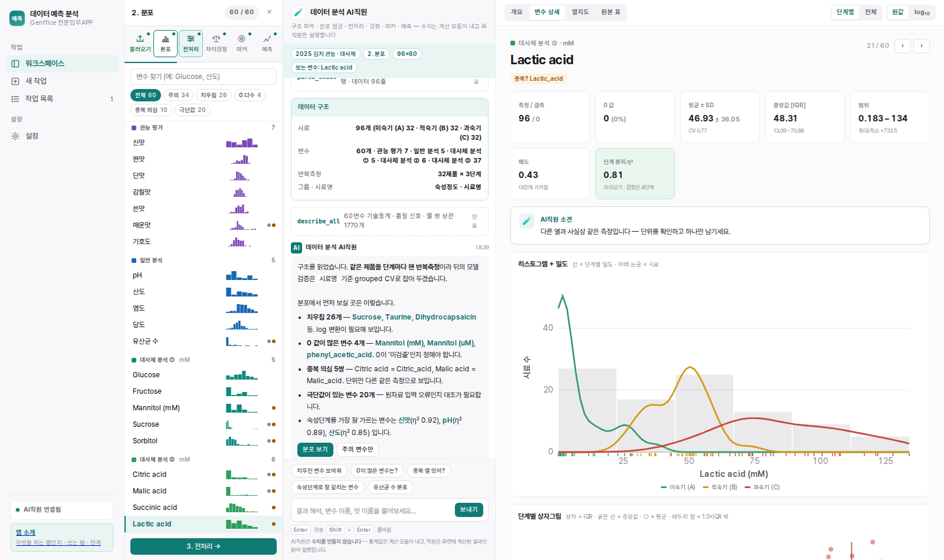Open the 앱 소개 link

pos(25,533)
